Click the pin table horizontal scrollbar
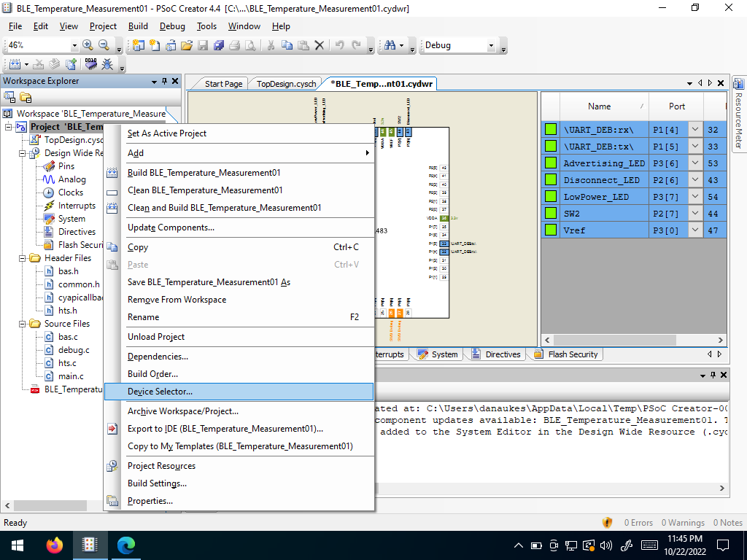 click(x=614, y=340)
